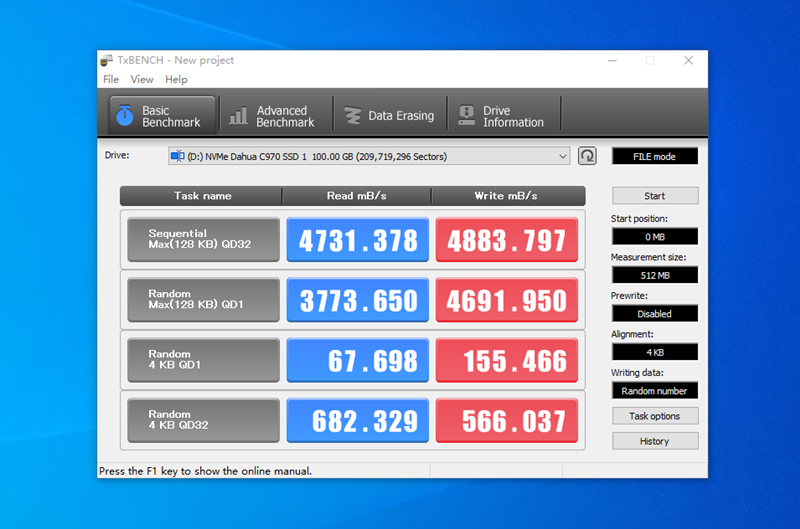Click the 4691.950 write result
This screenshot has width=800, height=529.
pyautogui.click(x=507, y=299)
